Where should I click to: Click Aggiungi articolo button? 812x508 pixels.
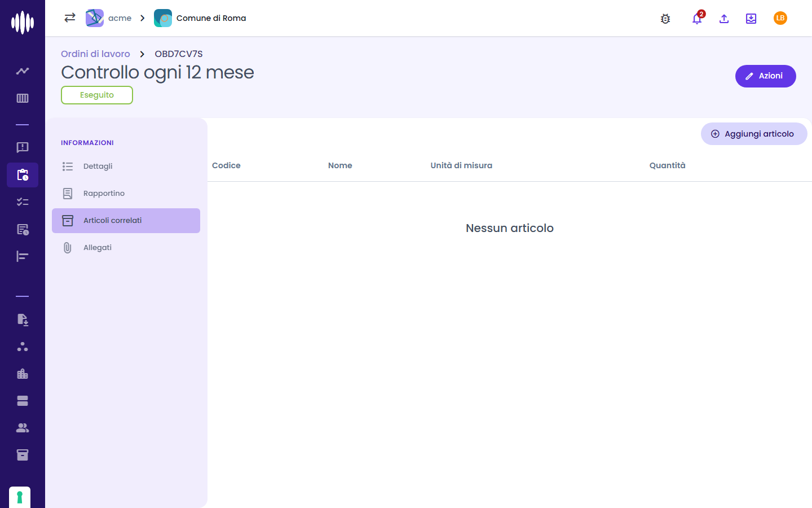coord(754,134)
